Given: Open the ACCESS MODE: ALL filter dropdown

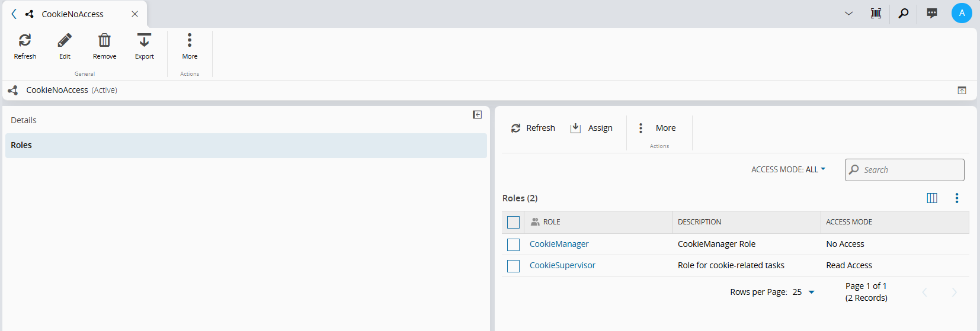Looking at the screenshot, I should point(788,169).
